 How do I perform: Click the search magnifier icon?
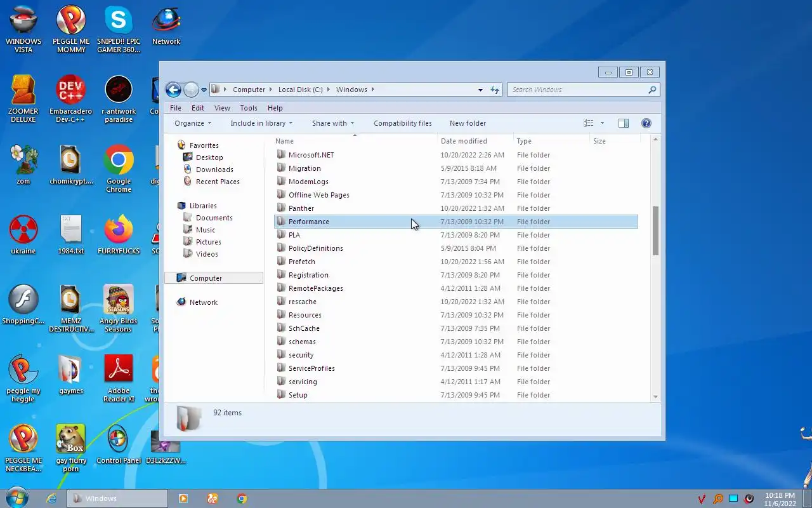click(x=652, y=90)
